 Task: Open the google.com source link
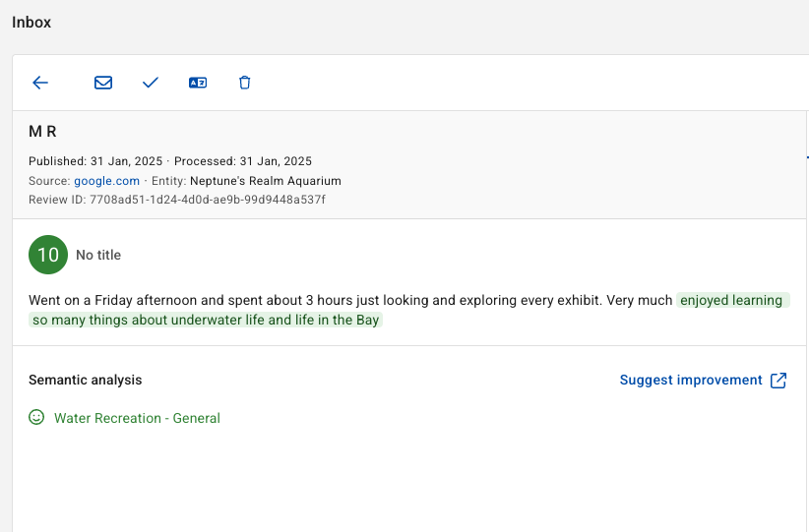pyautogui.click(x=107, y=181)
